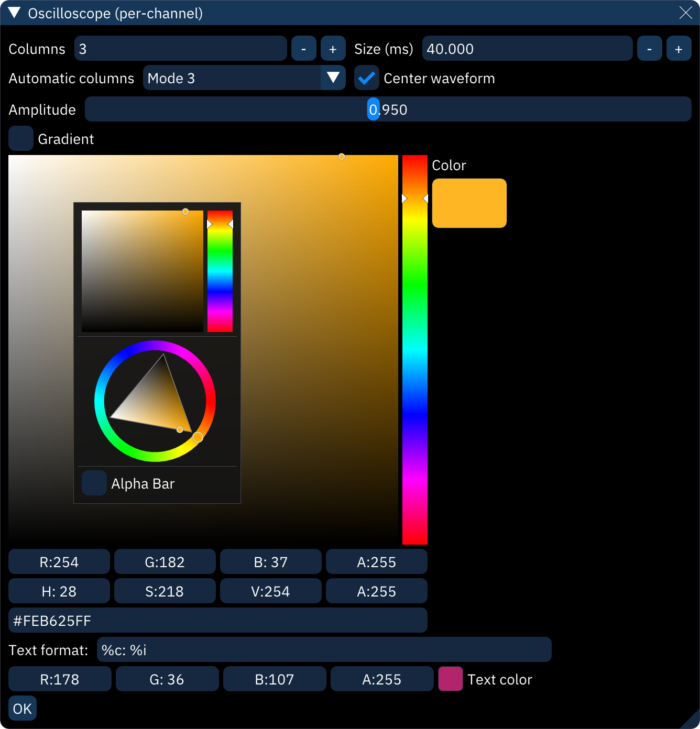Enable the Gradient checkbox
This screenshot has height=729, width=700.
[x=21, y=139]
